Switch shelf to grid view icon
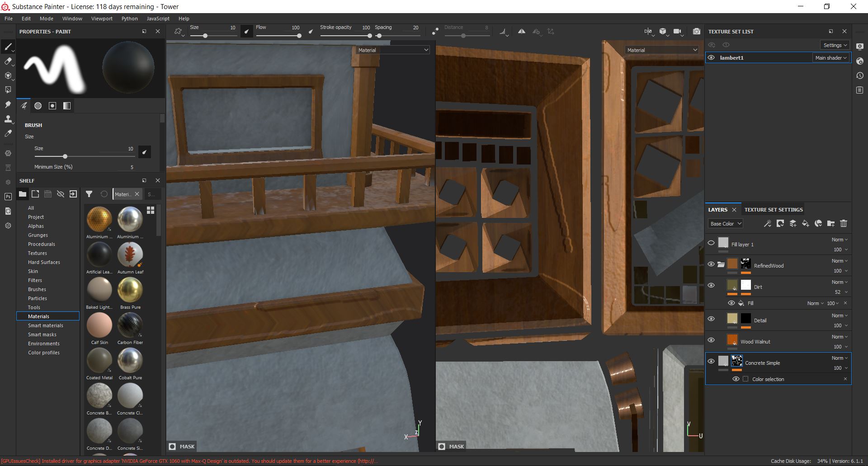Viewport: 868px width, 466px height. [x=151, y=210]
